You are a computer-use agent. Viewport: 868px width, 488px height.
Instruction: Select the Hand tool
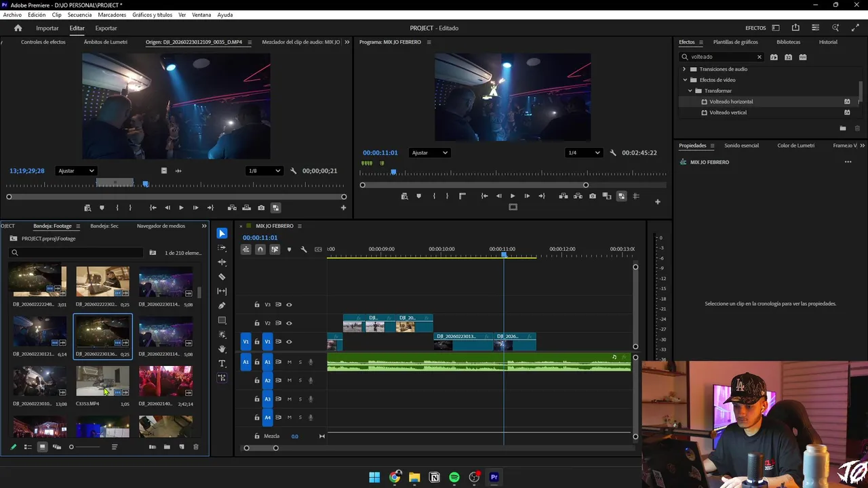pyautogui.click(x=222, y=349)
